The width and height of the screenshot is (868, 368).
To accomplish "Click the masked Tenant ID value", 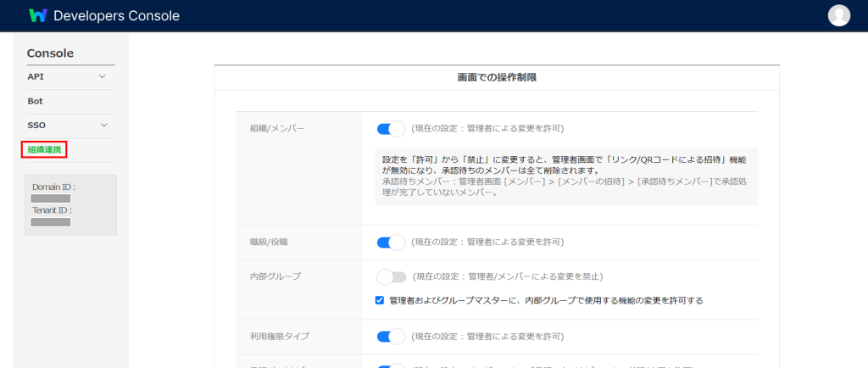I will 51,221.
